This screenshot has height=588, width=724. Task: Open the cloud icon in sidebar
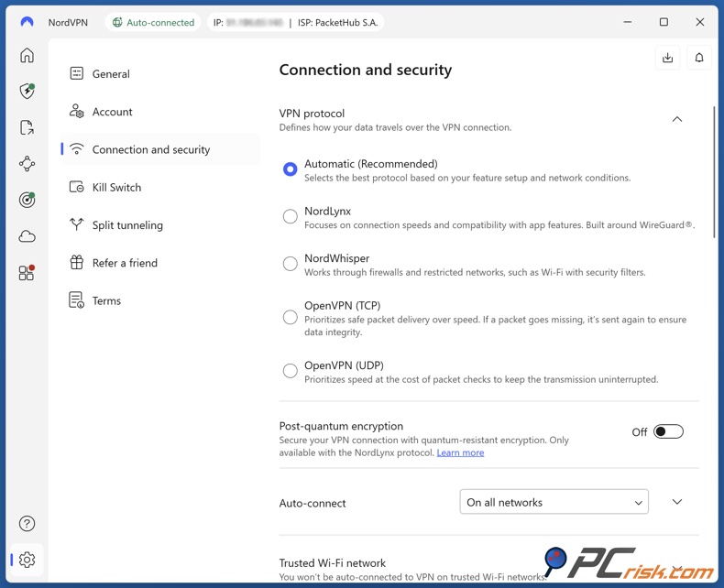click(x=27, y=236)
